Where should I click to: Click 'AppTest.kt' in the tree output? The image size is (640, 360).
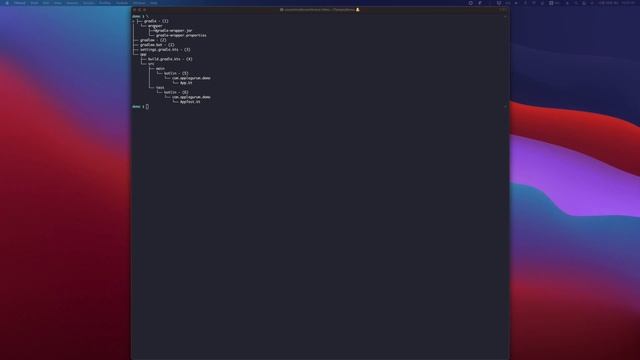190,102
